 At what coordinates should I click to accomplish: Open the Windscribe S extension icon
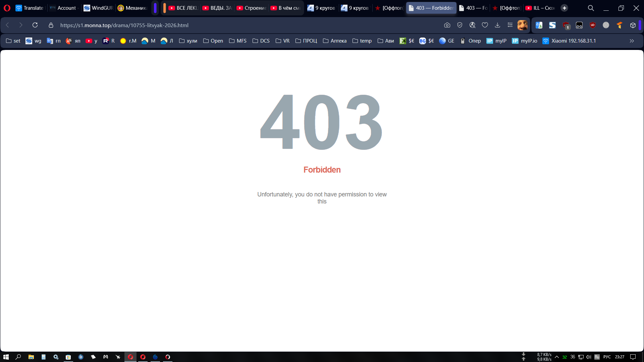552,25
